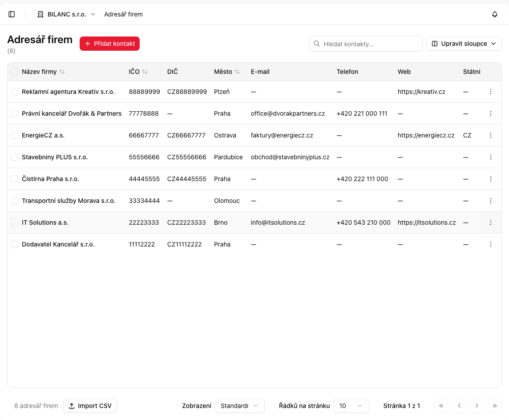This screenshot has width=509, height=420.
Task: Expand the Upravit sloupce dropdown
Action: 464,44
